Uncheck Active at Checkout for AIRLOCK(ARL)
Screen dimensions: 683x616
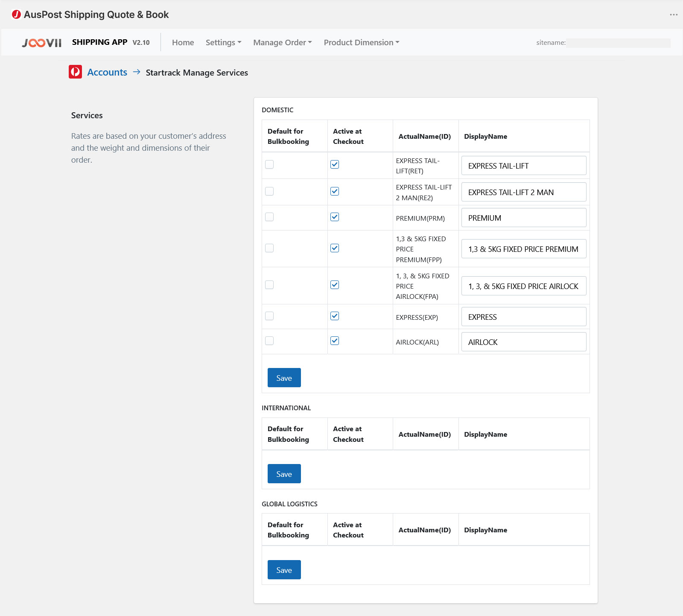(335, 341)
